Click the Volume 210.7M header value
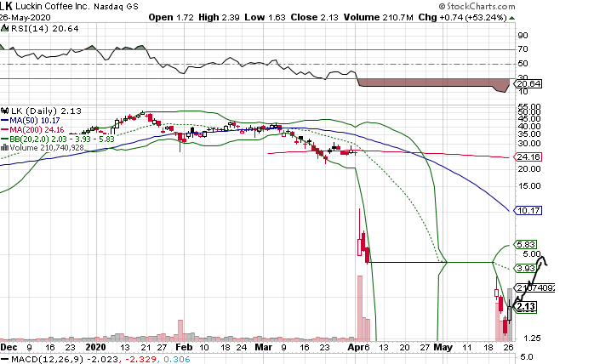This screenshot has width=594, height=364. point(378,17)
